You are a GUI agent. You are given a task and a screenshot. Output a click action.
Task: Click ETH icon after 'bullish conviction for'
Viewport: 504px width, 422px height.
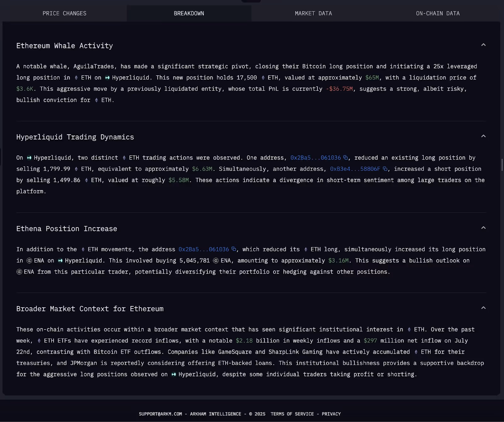pyautogui.click(x=96, y=100)
